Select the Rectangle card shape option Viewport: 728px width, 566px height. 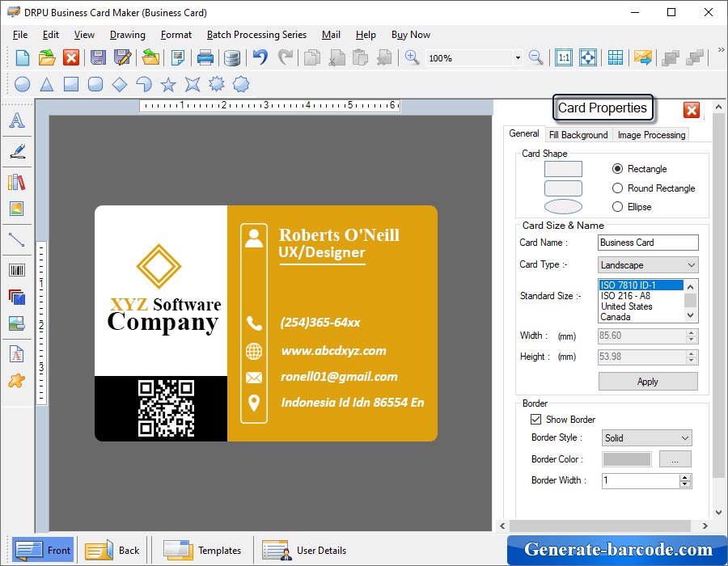pyautogui.click(x=617, y=169)
